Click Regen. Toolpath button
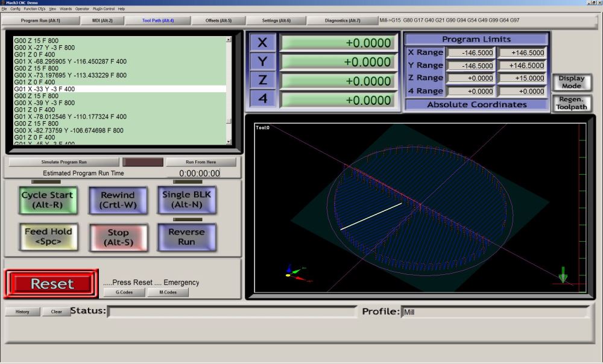Screen dimensions: 603x364 click(x=572, y=103)
